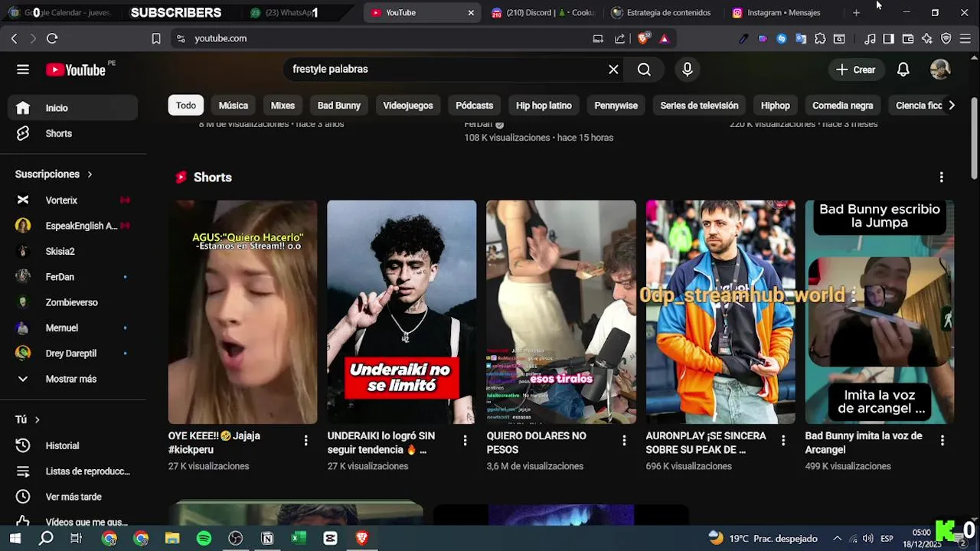Open a new browser tab
980x551 pixels.
tap(856, 13)
